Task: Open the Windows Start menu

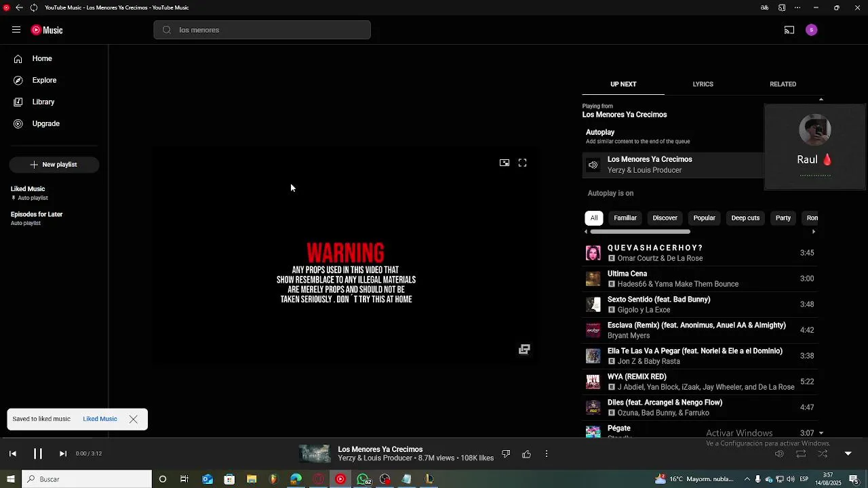Action: click(10, 479)
